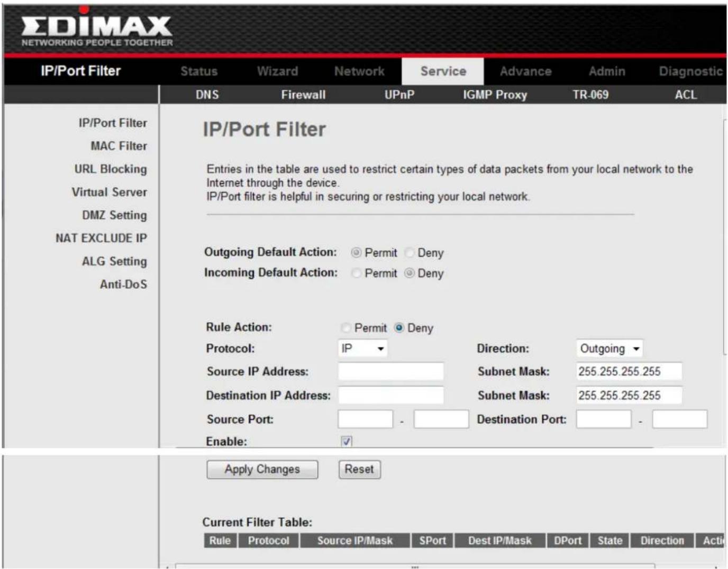Select Deny for Rule Action

(x=399, y=328)
